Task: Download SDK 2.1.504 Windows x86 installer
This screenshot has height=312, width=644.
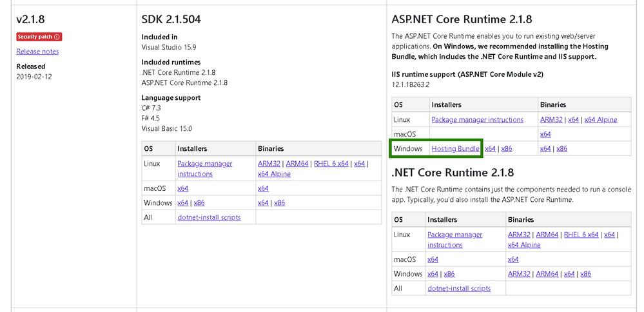Action: [199, 202]
